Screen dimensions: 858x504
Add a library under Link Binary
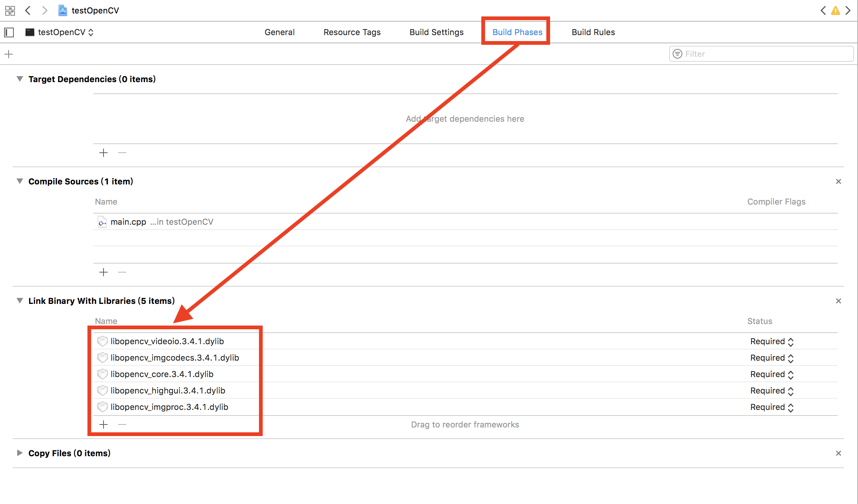point(104,424)
